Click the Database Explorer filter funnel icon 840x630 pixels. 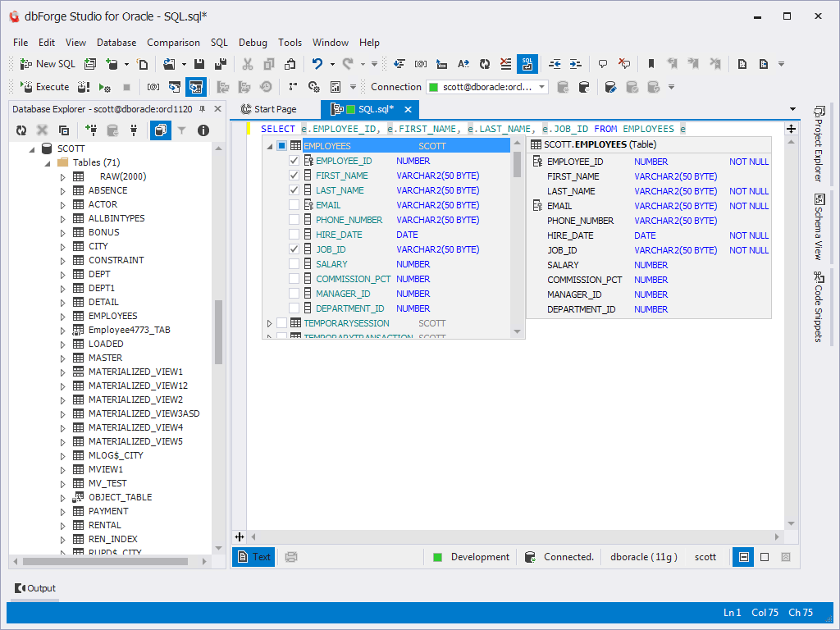[182, 130]
